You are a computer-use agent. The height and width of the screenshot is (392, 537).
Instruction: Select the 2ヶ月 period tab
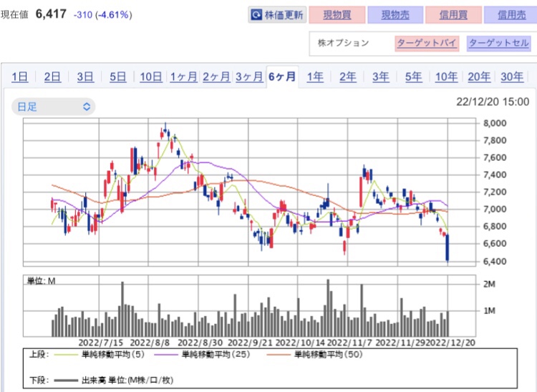pos(216,77)
